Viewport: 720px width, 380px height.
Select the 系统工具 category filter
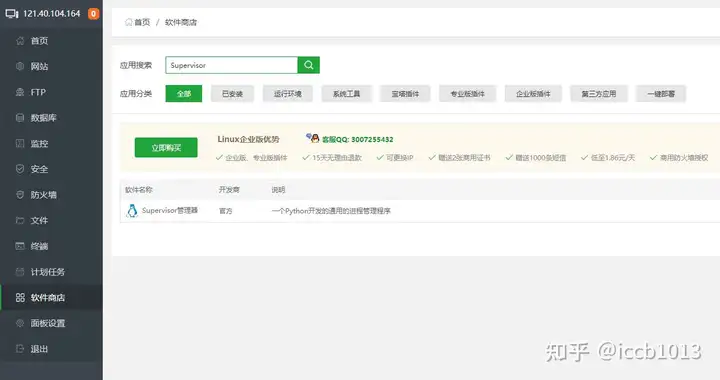pos(346,94)
